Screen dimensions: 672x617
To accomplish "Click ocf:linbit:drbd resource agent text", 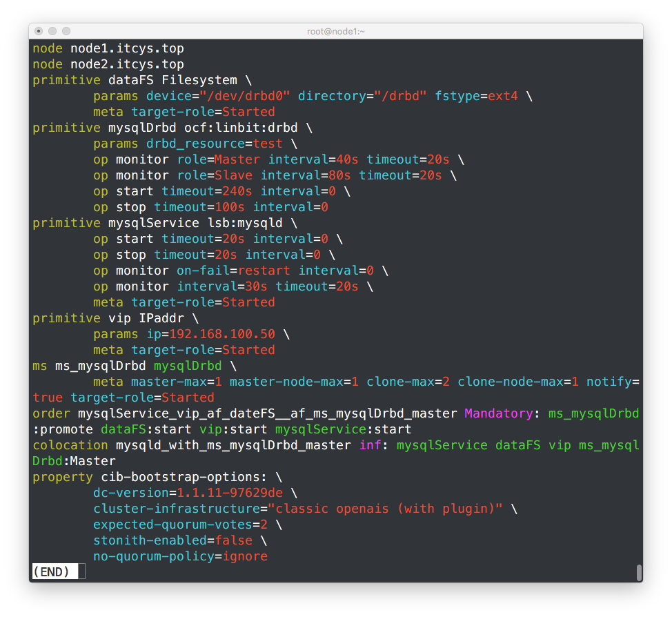I will (241, 128).
